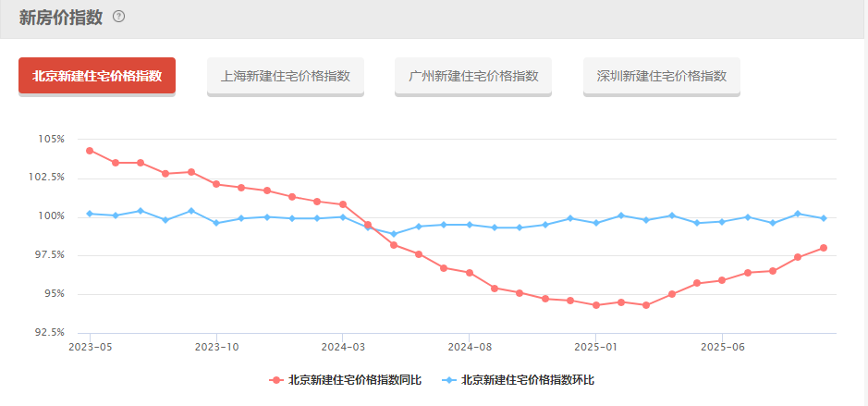Screen dimensions: 868x406
Task: Select 北京新建住宅价格指数 tab
Action: (97, 76)
